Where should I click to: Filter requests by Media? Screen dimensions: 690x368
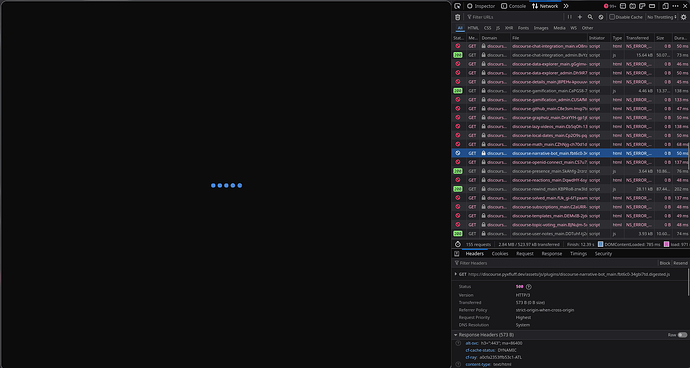pos(559,28)
